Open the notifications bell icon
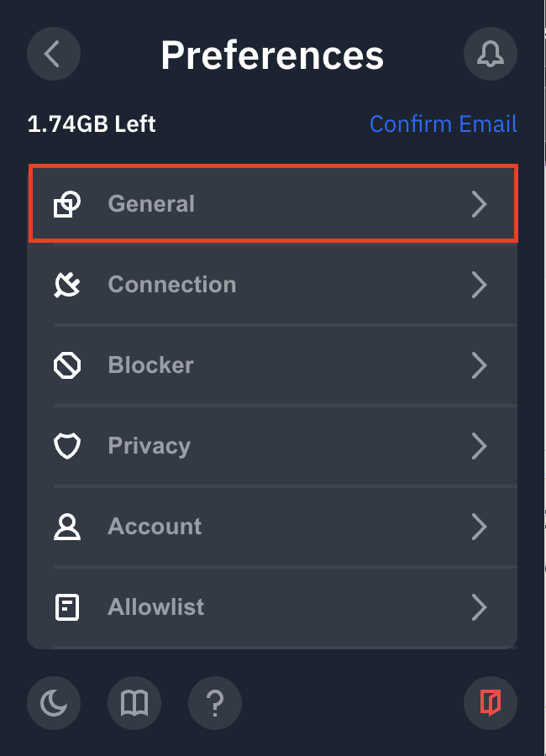546x756 pixels. 491,54
